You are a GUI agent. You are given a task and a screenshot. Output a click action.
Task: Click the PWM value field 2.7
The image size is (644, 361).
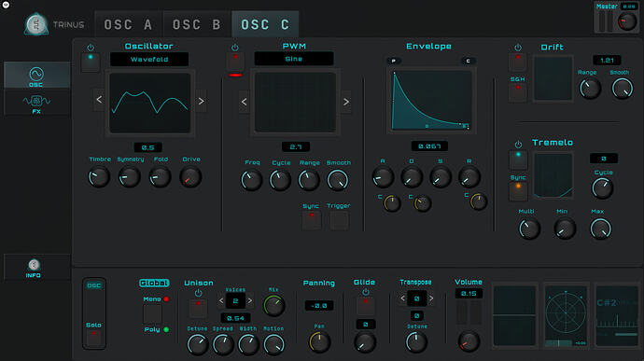coord(296,146)
